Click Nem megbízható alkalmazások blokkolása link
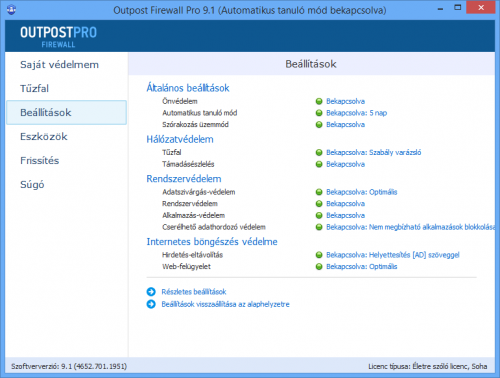The width and height of the screenshot is (500, 378). click(x=410, y=227)
